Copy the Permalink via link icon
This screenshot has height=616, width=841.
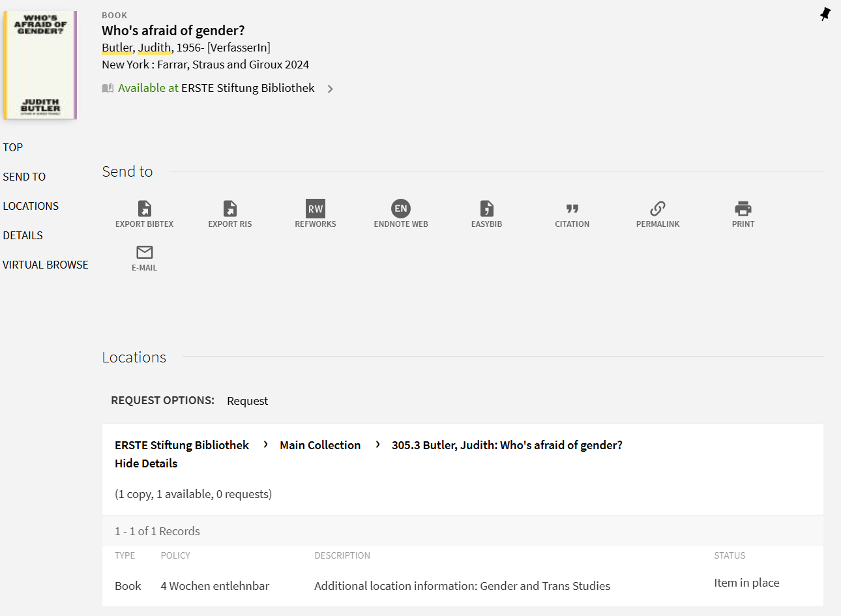[x=658, y=209]
